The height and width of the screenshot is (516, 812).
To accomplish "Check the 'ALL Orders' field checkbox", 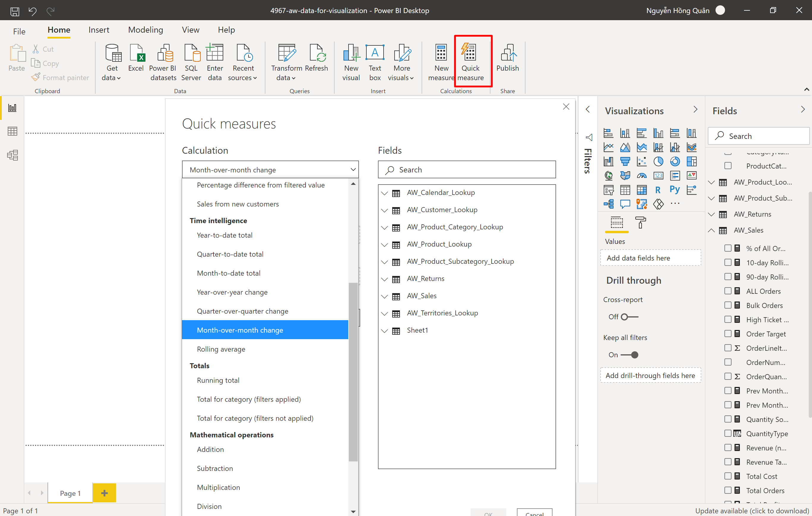I will (728, 291).
